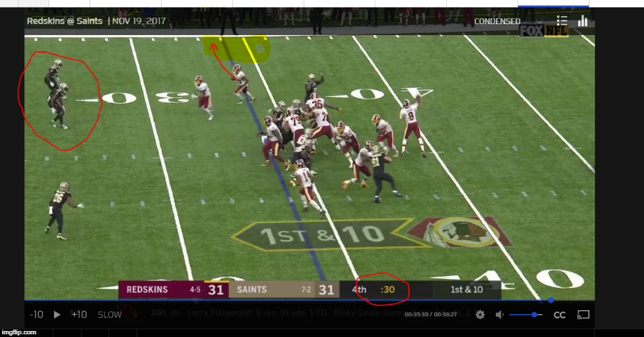This screenshot has height=337, width=644.
Task: Click the 00:35:30 / 00:38:27 time display
Action: tap(430, 314)
